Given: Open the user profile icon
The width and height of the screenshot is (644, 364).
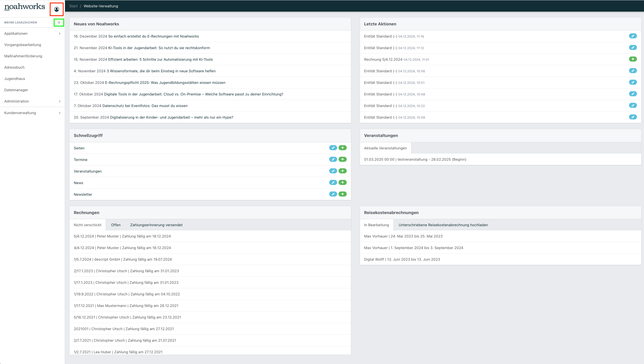Looking at the screenshot, I should [57, 9].
